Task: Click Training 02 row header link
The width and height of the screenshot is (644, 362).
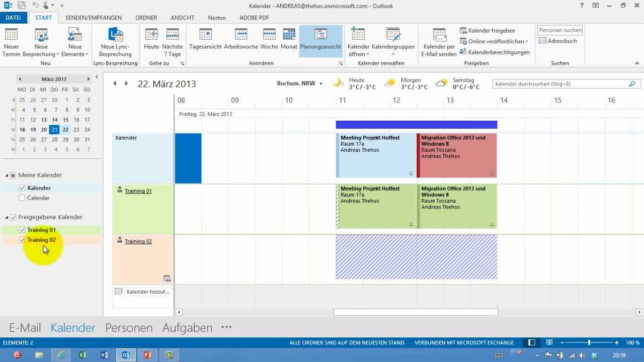Action: [x=138, y=241]
